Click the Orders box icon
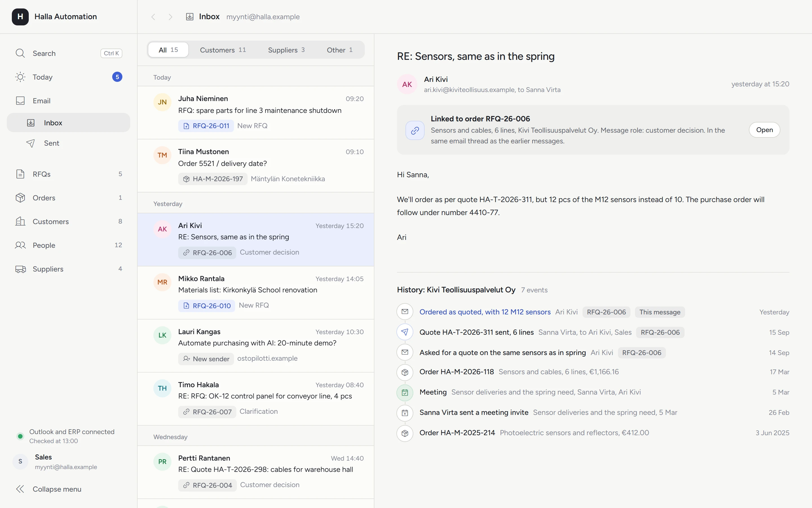This screenshot has height=508, width=812. 20,198
